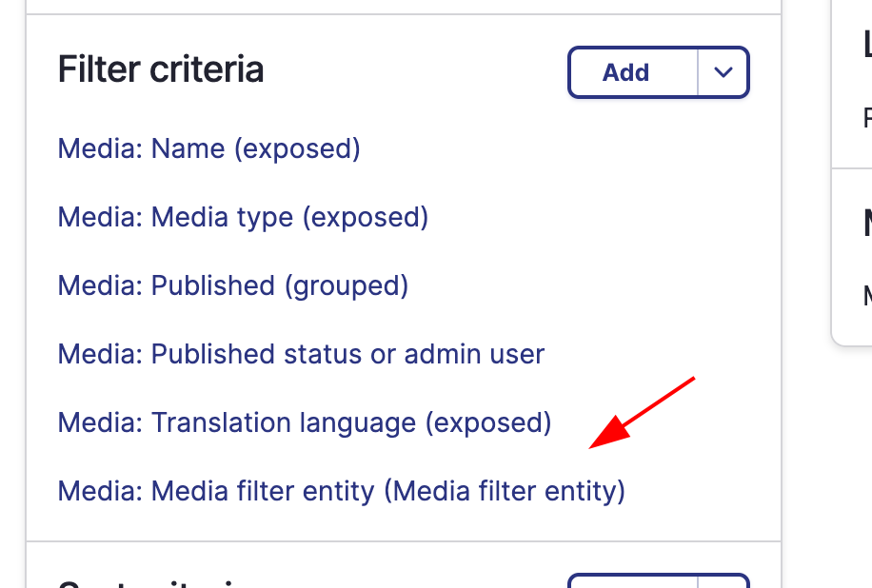Screen dimensions: 872x588
Task: Select the partially visible right sidebar panel
Action: pyautogui.click(x=852, y=172)
